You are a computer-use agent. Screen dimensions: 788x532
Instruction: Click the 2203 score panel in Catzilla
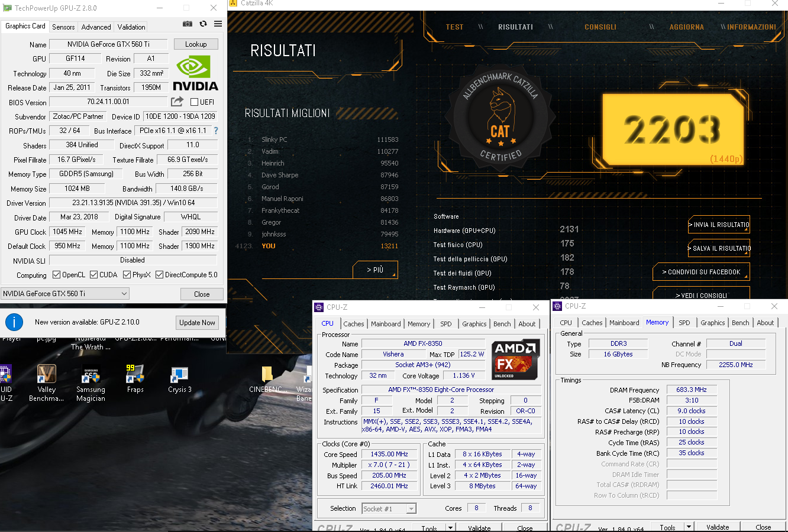tap(673, 130)
